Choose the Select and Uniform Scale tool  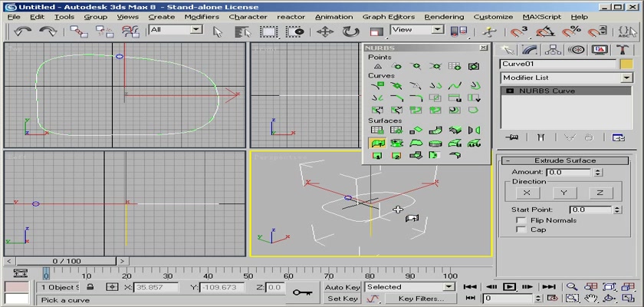[376, 32]
